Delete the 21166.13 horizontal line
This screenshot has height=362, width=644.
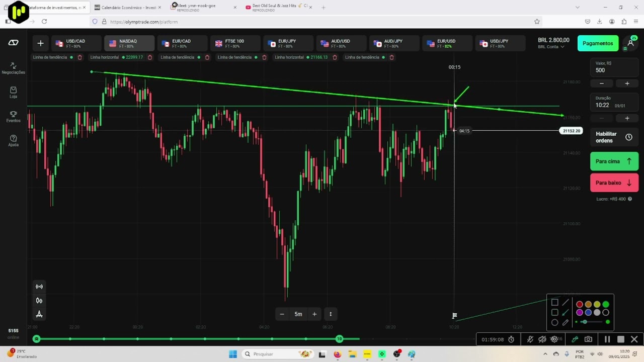coord(335,57)
